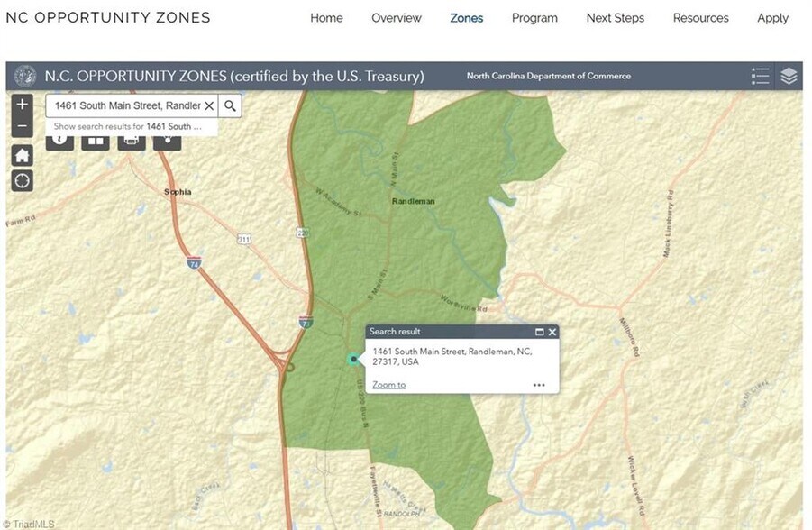Viewport: 812px width, 530px height.
Task: Click the Zoom to link
Action: click(389, 385)
